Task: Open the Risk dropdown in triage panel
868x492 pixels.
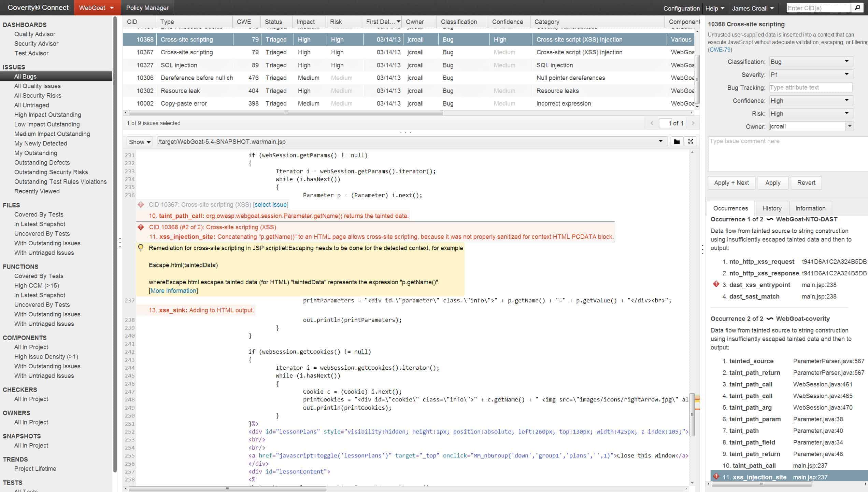Action: pos(811,113)
